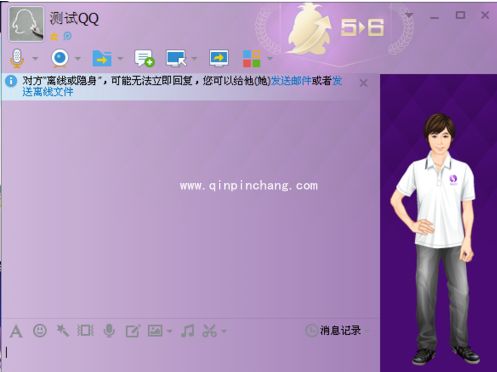
Task: Create a discussion group via chat-plus icon
Action: pyautogui.click(x=144, y=58)
